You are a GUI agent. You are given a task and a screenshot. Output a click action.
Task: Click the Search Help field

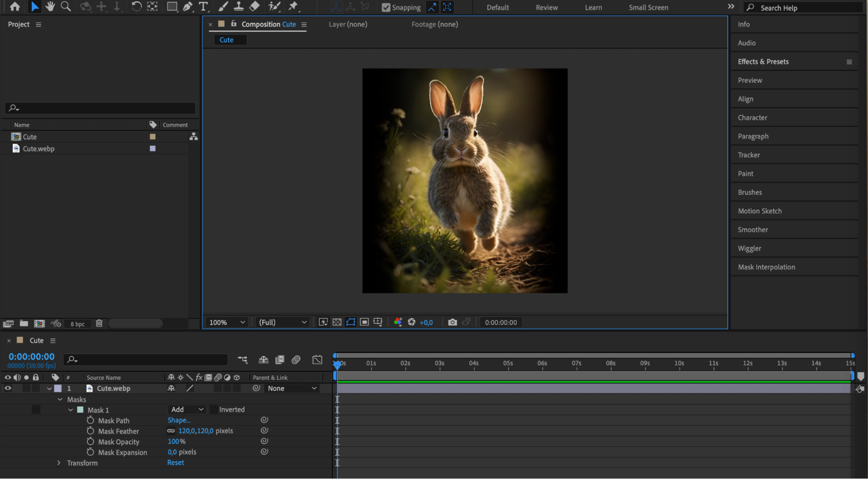coord(804,7)
